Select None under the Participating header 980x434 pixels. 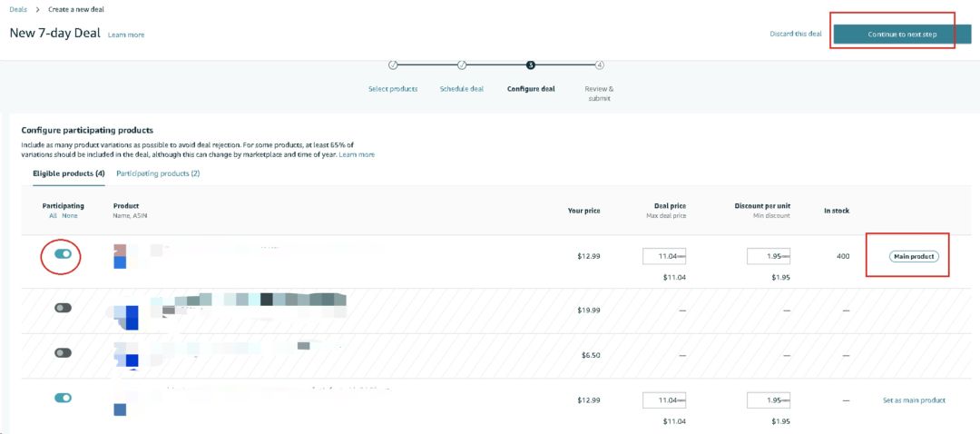(x=69, y=215)
